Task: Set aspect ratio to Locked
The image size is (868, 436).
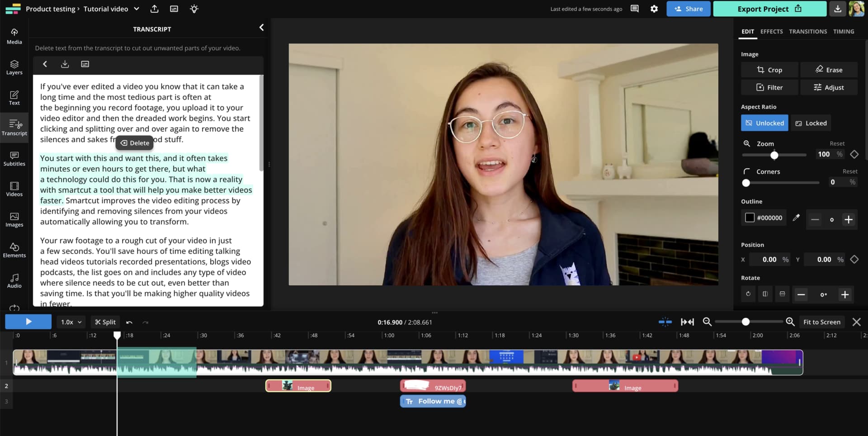Action: coord(811,123)
